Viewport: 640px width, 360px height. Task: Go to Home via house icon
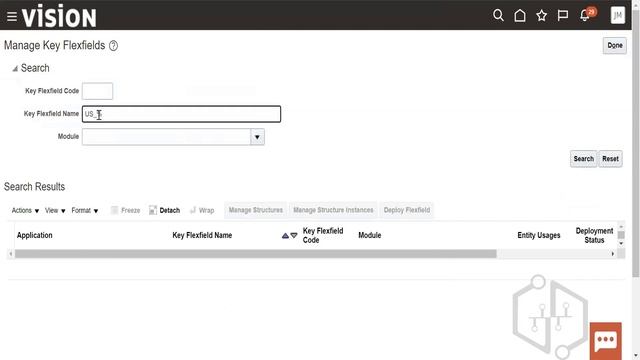click(520, 16)
